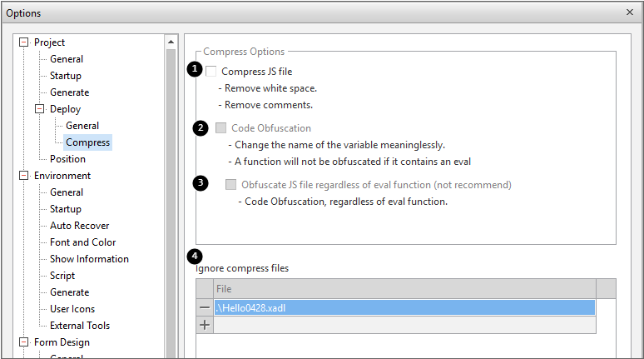Toggle the Code Obfuscation checkbox
The width and height of the screenshot is (644, 359).
[x=221, y=128]
